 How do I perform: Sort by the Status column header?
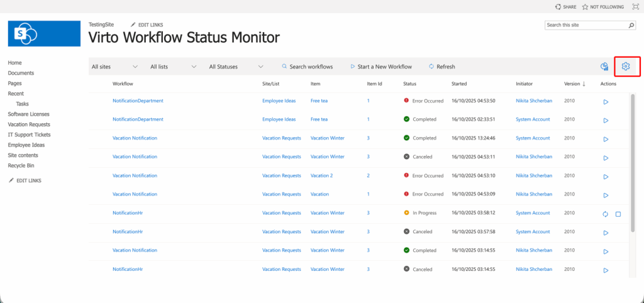(x=410, y=84)
